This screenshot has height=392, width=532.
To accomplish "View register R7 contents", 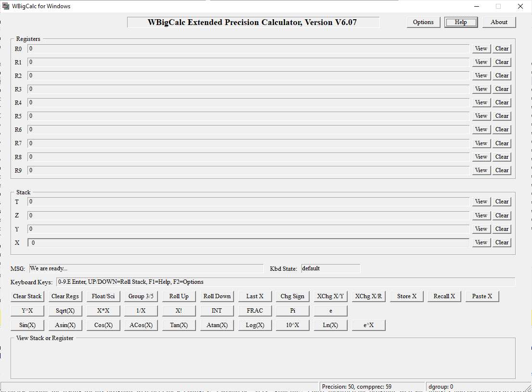I will 481,143.
